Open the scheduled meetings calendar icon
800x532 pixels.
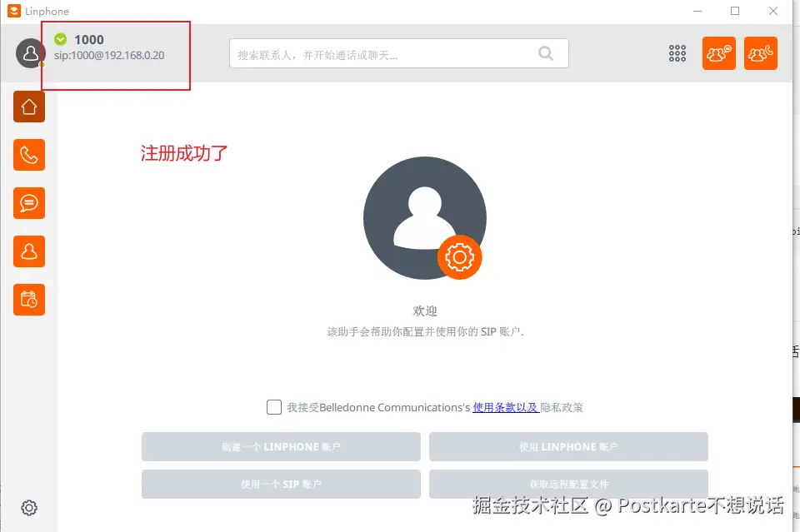coord(29,300)
